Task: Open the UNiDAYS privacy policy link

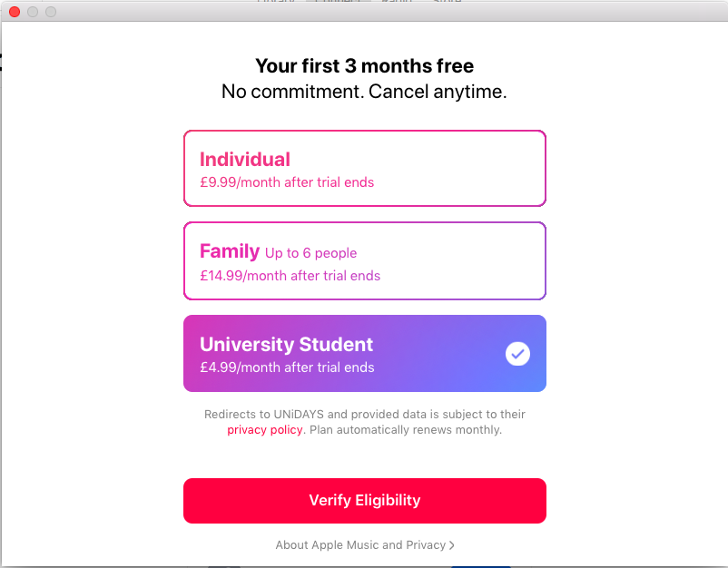Action: [x=265, y=430]
